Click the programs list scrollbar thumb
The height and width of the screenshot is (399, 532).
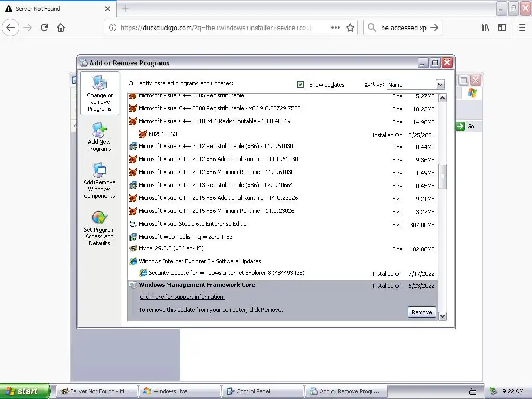pos(443,176)
